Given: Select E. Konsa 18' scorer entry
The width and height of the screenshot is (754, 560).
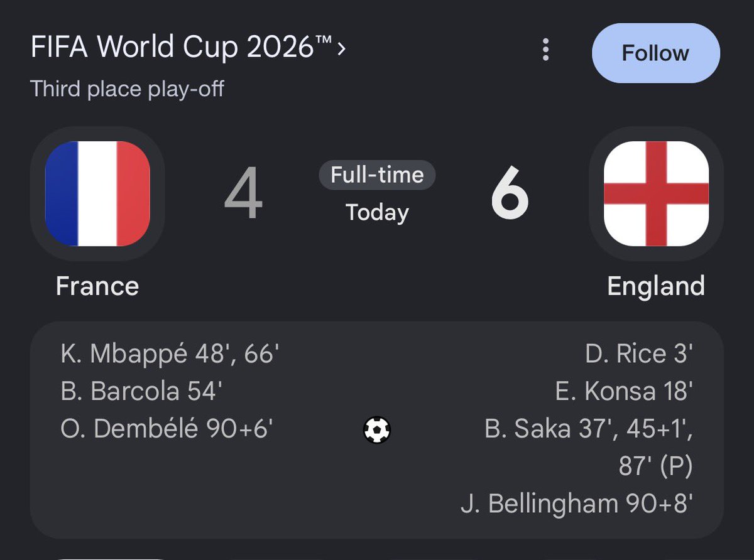Looking at the screenshot, I should [624, 392].
